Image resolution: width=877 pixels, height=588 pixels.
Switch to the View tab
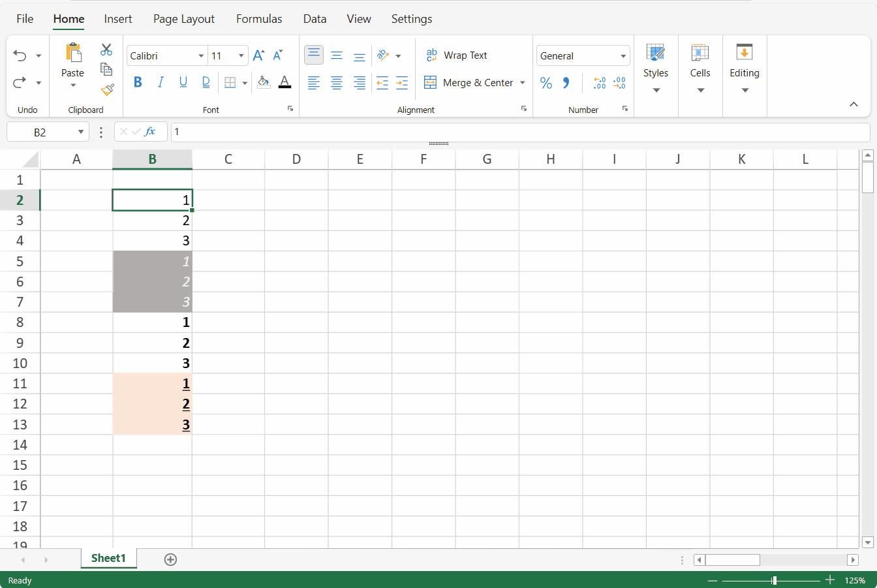tap(359, 19)
